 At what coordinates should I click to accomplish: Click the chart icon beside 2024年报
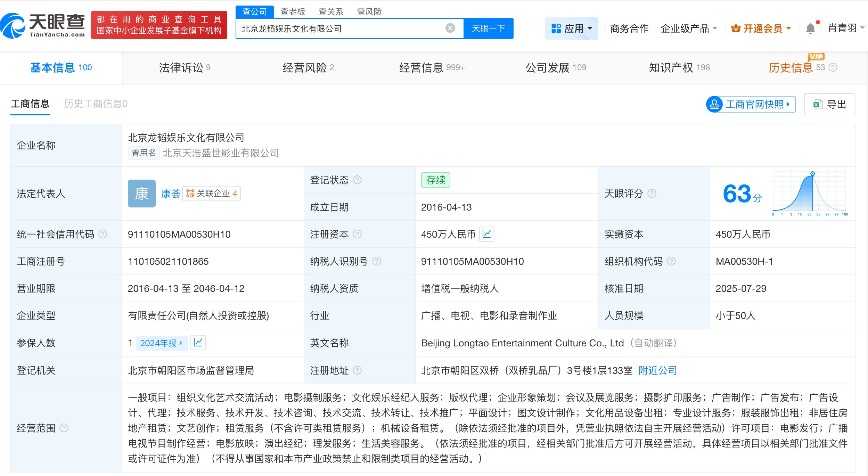tap(198, 343)
